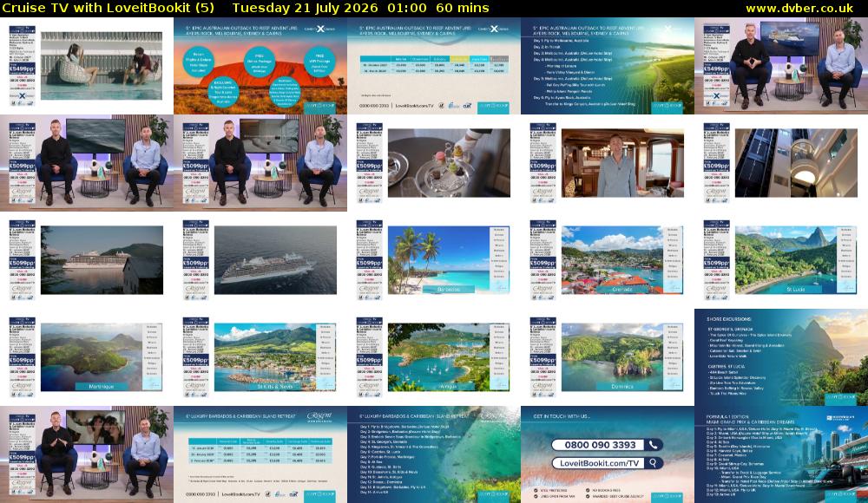Open the Formula 1 Miami Grand Prix thumbnail
This screenshot has height=503, width=868.
pos(781,454)
